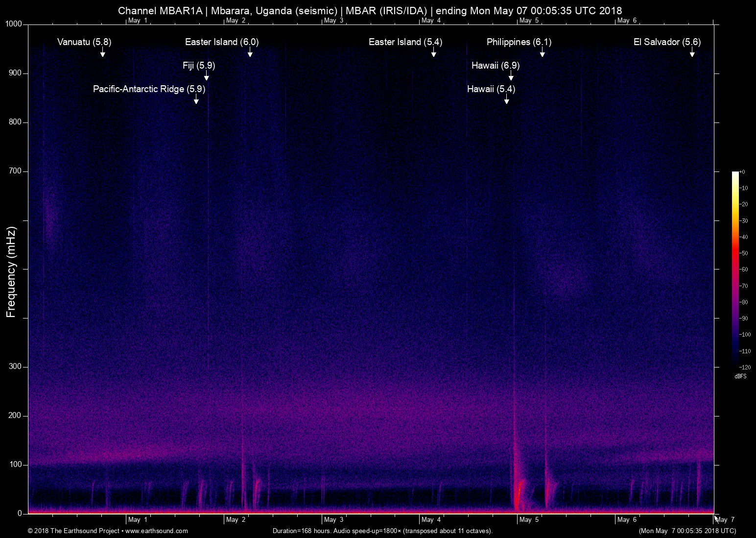The height and width of the screenshot is (538, 756).
Task: Click the chart title starting with Channel MBAR1A
Action: click(x=370, y=10)
